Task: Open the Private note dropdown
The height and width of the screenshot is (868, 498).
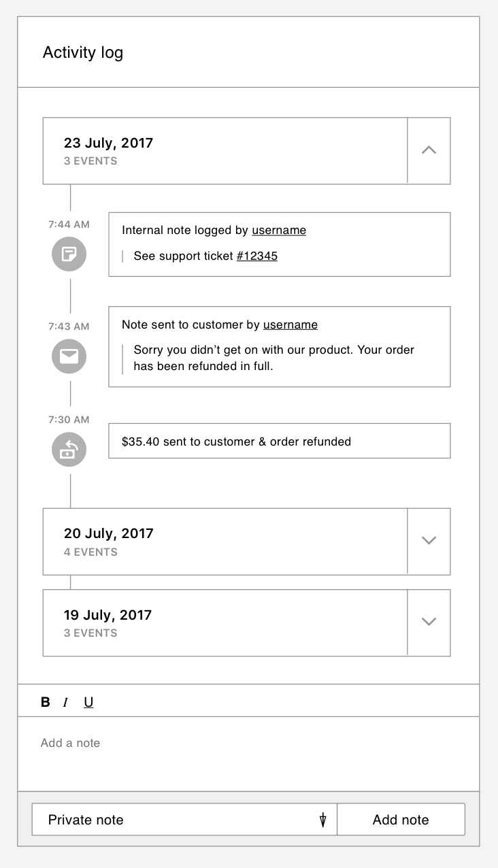Action: click(184, 820)
